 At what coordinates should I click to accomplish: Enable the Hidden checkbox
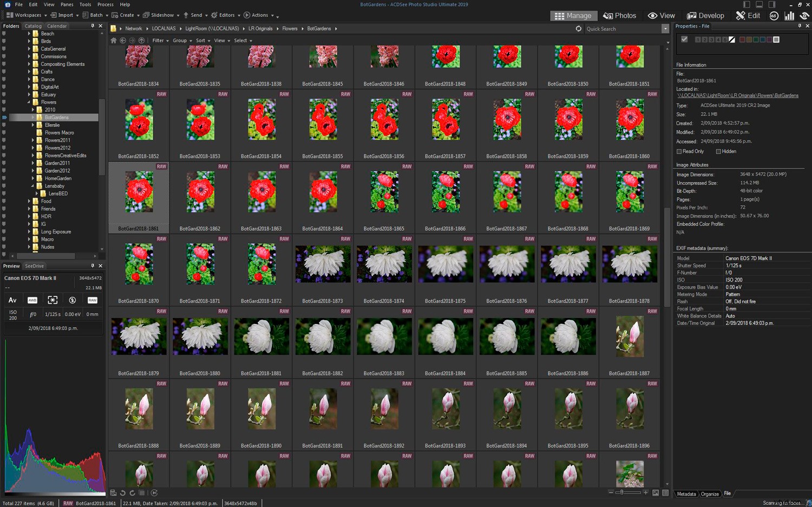(718, 151)
